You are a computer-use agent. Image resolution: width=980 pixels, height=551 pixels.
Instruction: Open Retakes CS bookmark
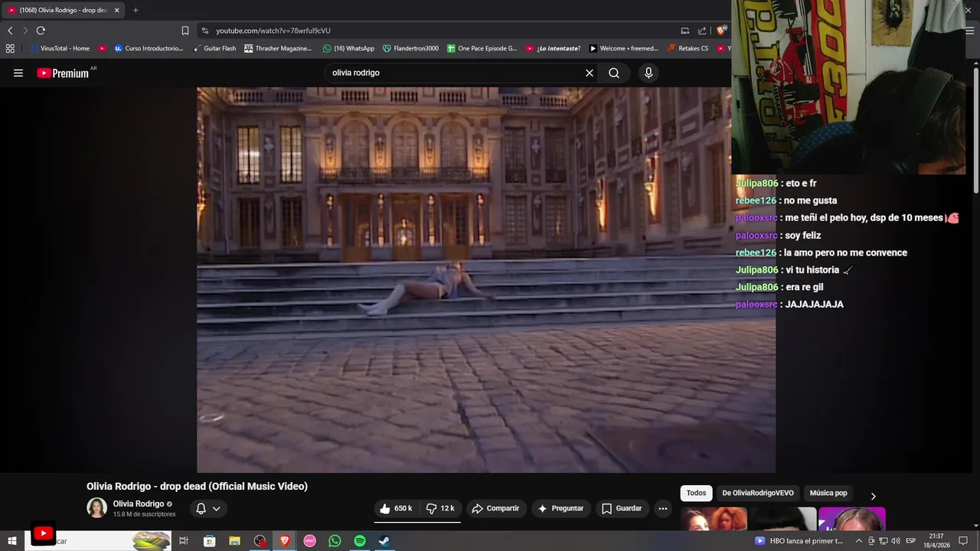pos(688,48)
